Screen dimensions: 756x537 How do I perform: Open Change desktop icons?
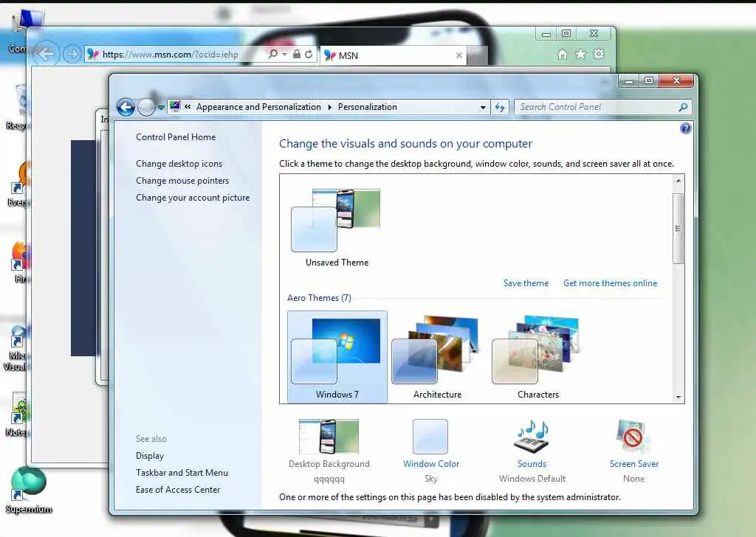[x=179, y=164]
